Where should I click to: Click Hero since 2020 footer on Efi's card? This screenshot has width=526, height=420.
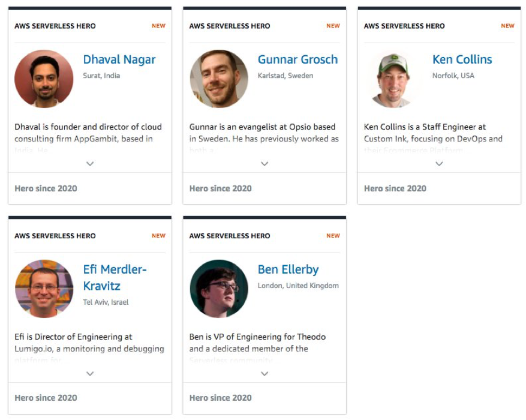click(46, 398)
